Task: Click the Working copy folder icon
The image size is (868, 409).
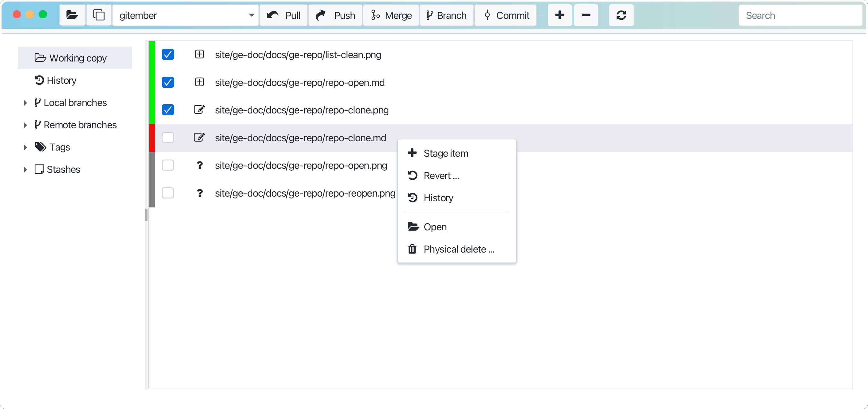Action: [x=40, y=58]
